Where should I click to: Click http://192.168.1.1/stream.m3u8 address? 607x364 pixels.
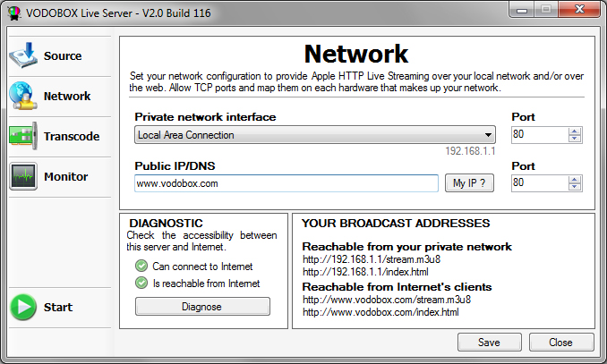pos(372,259)
